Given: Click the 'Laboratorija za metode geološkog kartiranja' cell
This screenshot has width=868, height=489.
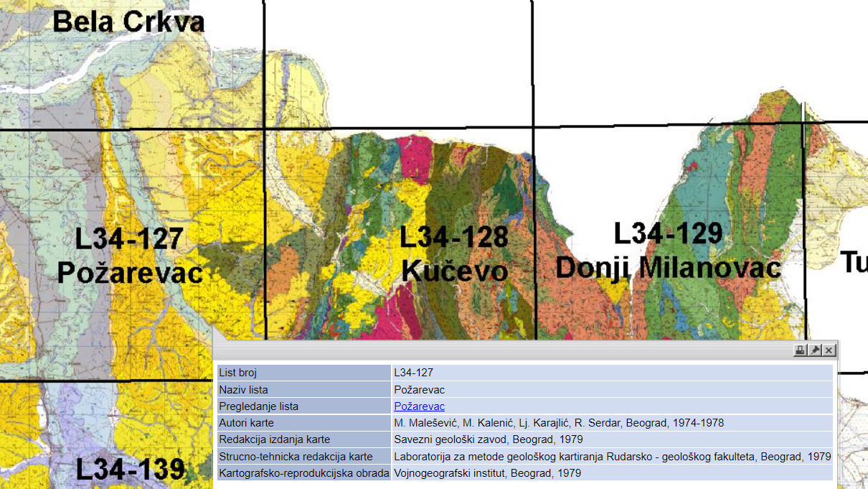Looking at the screenshot, I should 613,457.
